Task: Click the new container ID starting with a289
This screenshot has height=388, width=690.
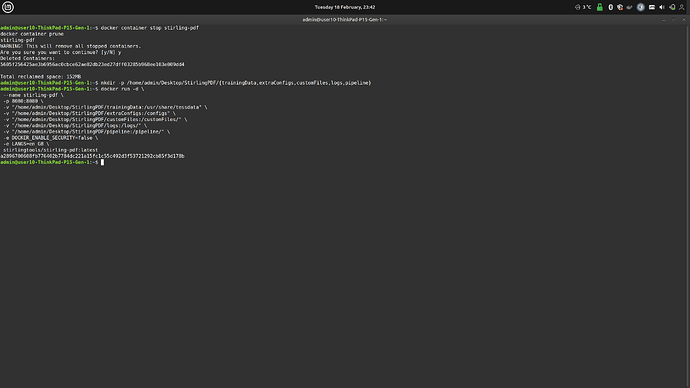Action: (92, 156)
